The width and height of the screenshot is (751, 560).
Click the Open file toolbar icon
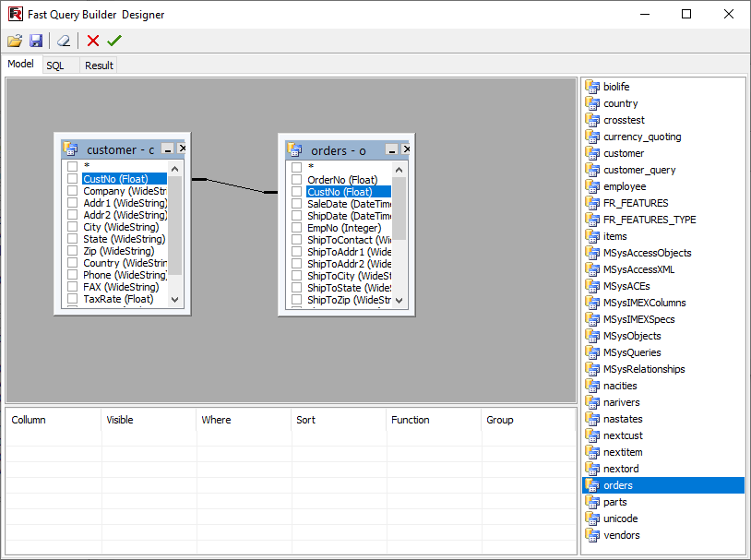[x=15, y=41]
